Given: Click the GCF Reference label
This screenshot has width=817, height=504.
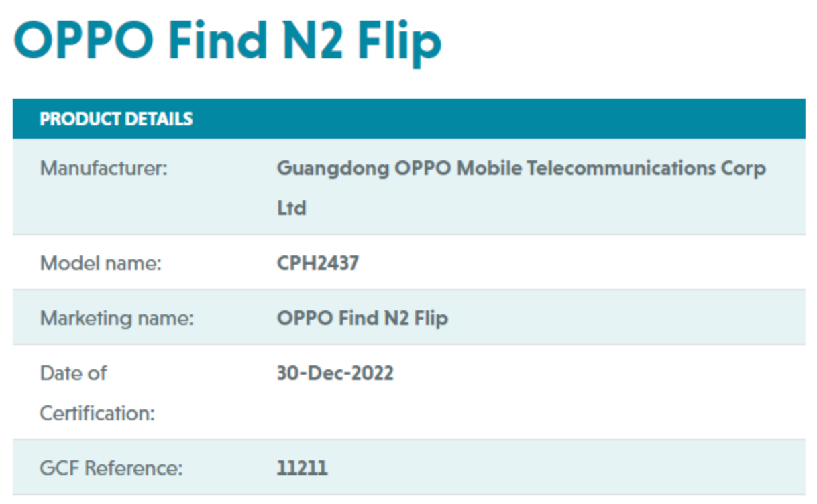Looking at the screenshot, I should [111, 468].
